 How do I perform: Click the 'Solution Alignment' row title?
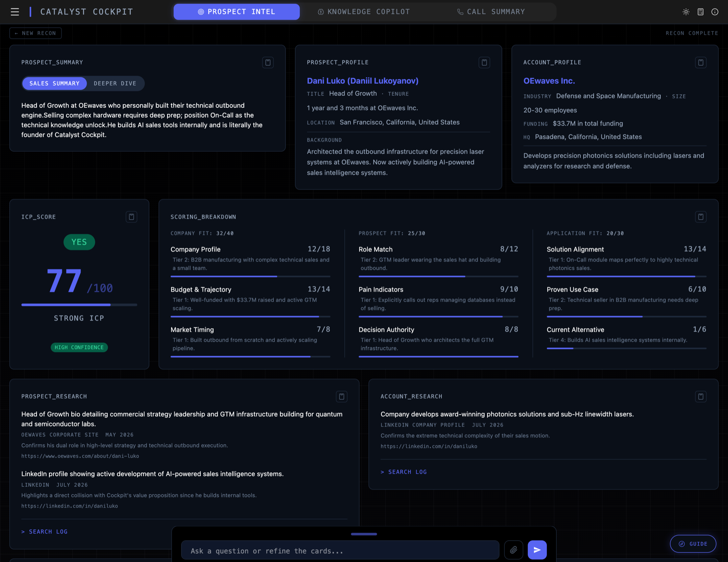[x=575, y=250]
